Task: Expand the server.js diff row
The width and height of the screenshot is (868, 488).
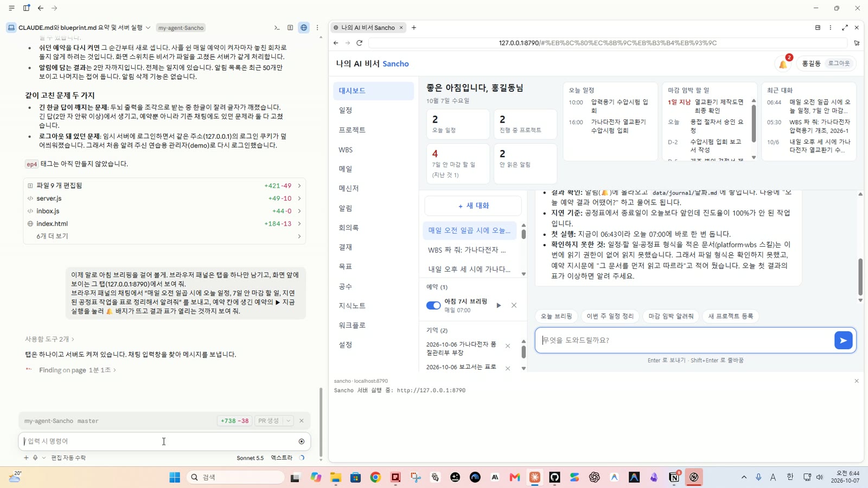Action: click(164, 198)
